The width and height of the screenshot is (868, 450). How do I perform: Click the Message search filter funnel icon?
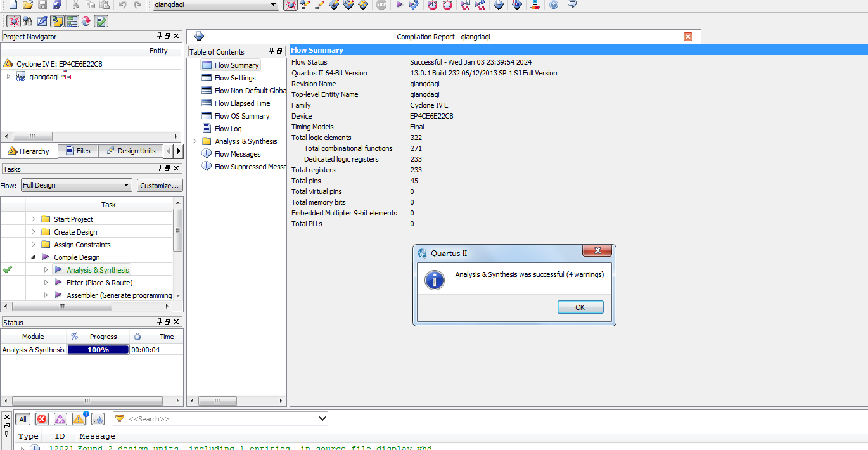pos(120,418)
